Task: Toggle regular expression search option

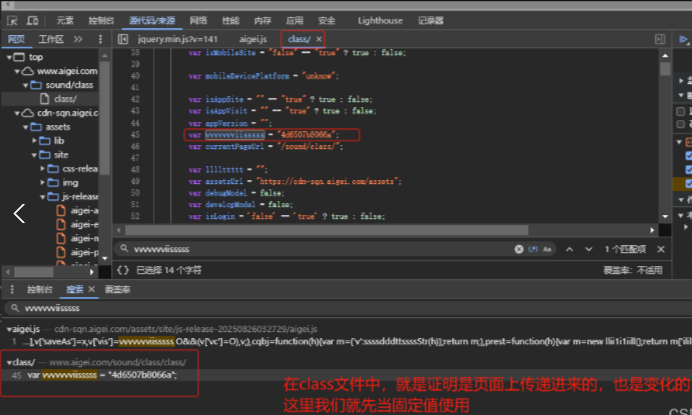Action: pyautogui.click(x=533, y=249)
